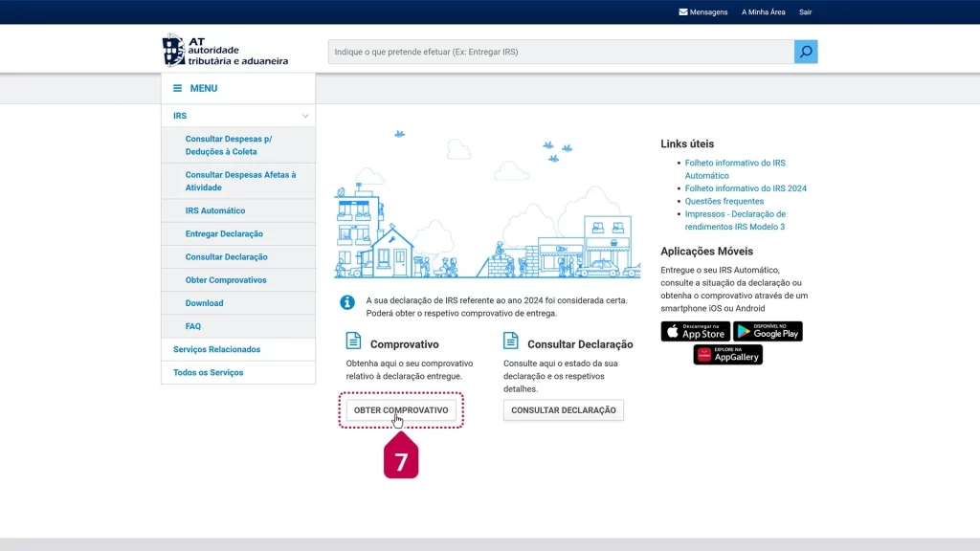Collapse the IRS section chevron
Viewport: 980px width, 551px height.
click(305, 116)
